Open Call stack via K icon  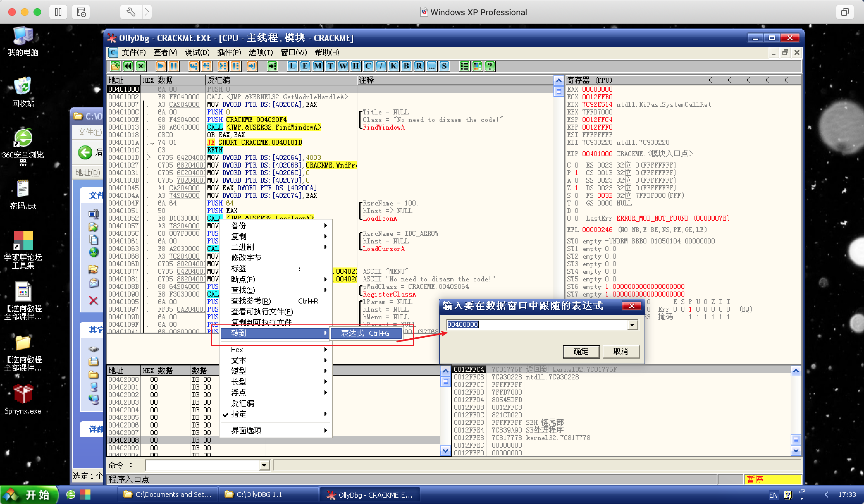394,66
